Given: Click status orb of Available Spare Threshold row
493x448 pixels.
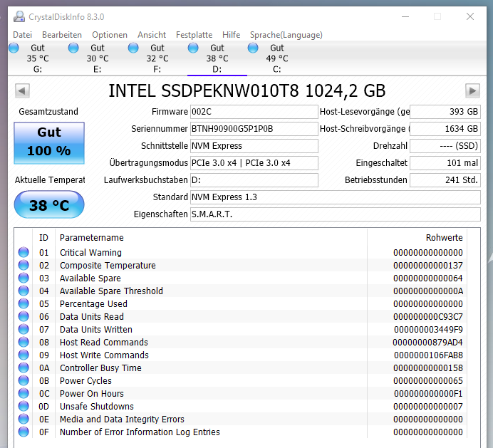Looking at the screenshot, I should (x=24, y=291).
